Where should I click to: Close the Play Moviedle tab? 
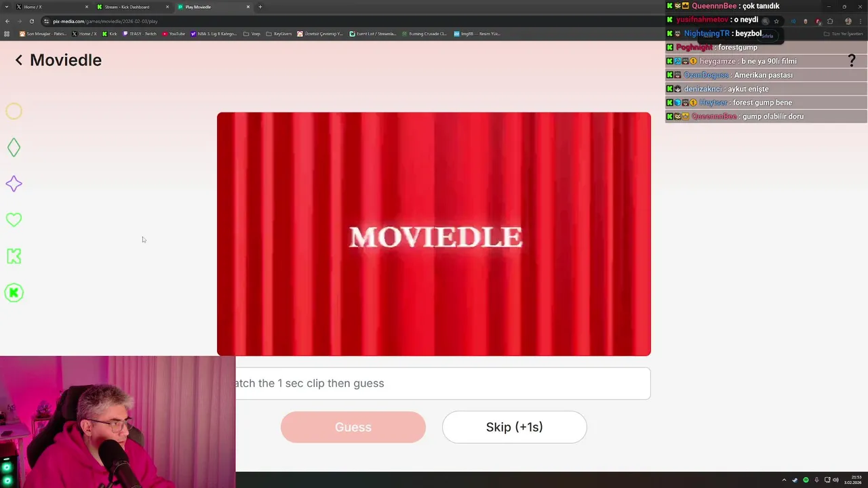[248, 7]
